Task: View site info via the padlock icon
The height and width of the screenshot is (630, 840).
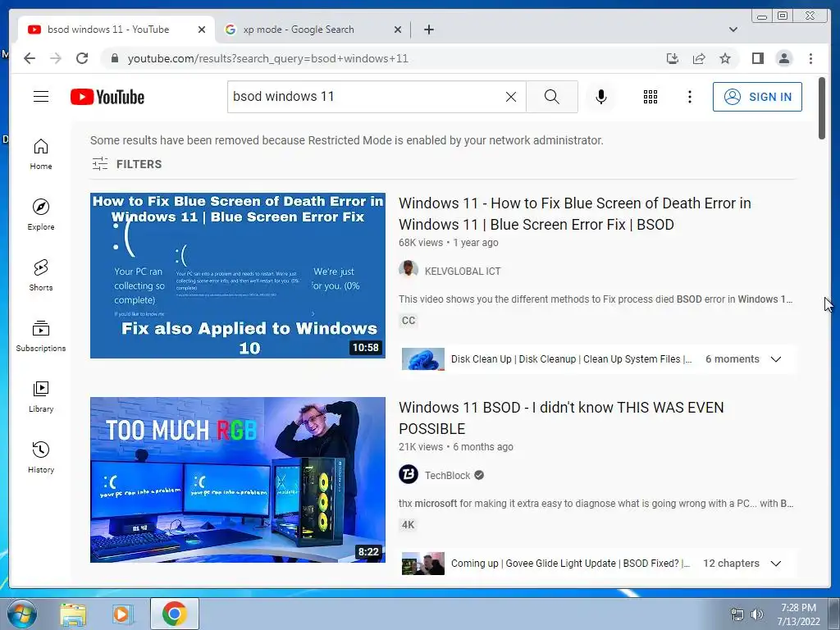Action: (115, 58)
